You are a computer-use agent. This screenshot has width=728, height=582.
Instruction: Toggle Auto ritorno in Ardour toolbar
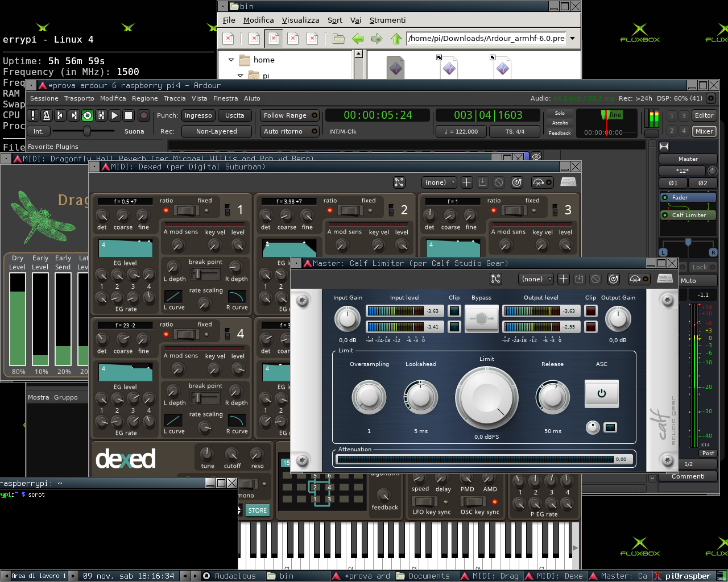pyautogui.click(x=290, y=131)
